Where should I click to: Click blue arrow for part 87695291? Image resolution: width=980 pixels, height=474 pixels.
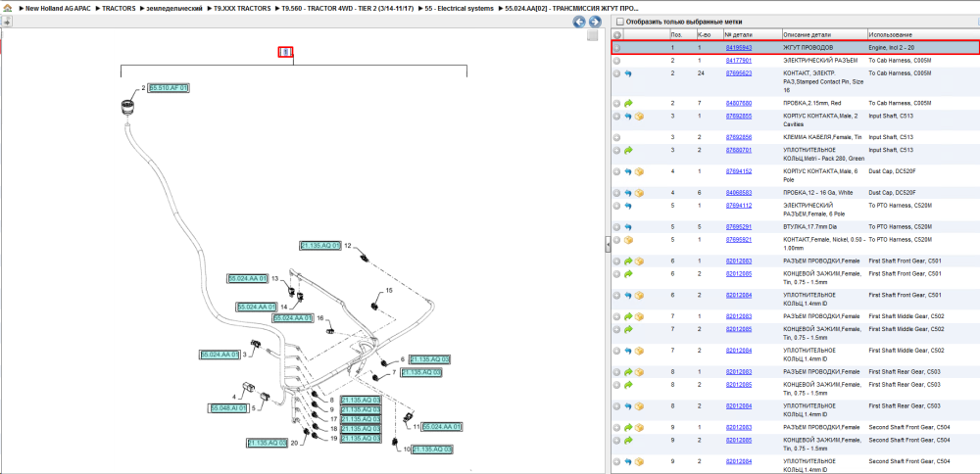click(x=628, y=227)
